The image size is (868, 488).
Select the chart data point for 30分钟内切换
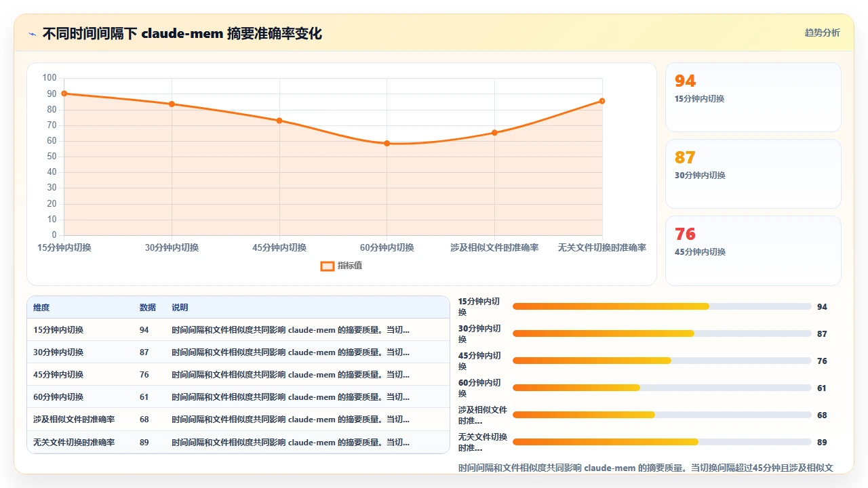(x=172, y=104)
